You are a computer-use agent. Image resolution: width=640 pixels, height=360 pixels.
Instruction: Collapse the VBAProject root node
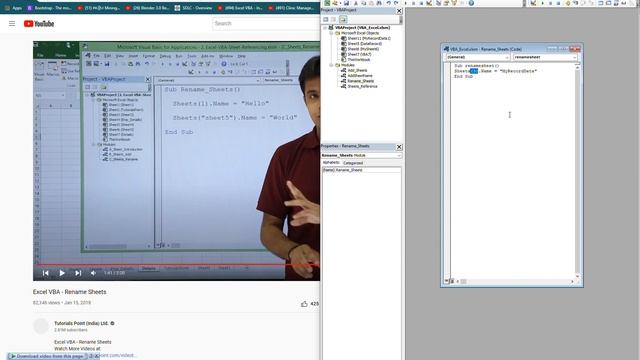[325, 28]
